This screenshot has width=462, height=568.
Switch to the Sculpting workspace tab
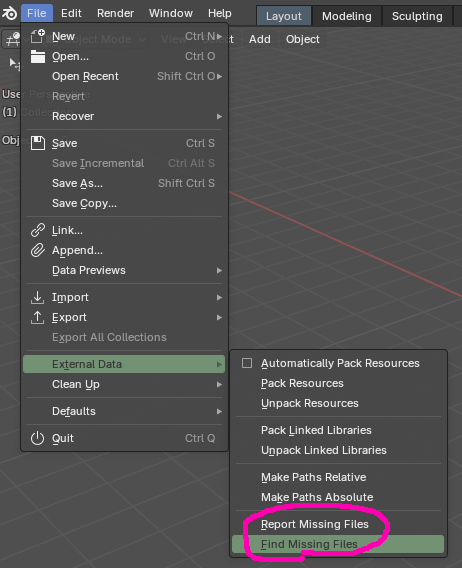[417, 16]
